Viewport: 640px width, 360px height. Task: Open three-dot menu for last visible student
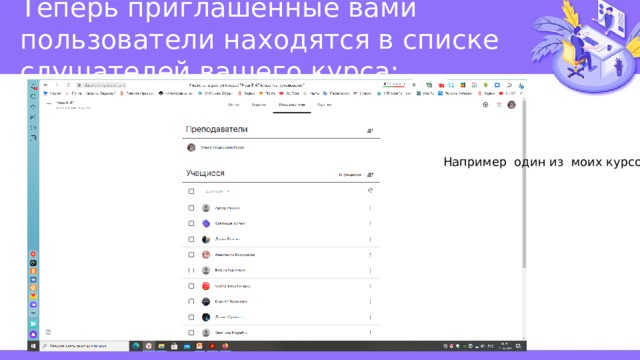pyautogui.click(x=370, y=333)
